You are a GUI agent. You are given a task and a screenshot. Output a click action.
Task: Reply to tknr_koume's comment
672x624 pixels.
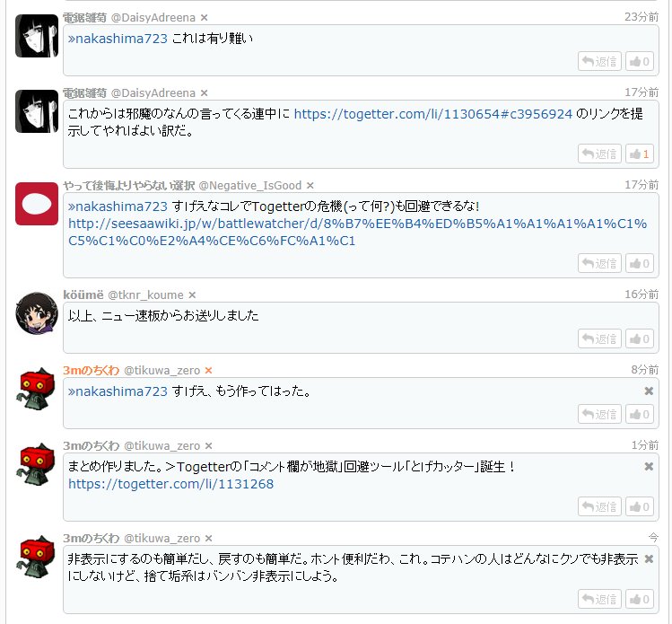point(599,339)
